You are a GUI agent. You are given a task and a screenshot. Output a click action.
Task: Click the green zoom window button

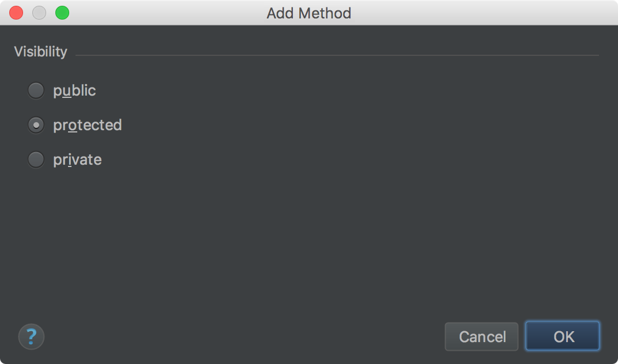click(62, 13)
